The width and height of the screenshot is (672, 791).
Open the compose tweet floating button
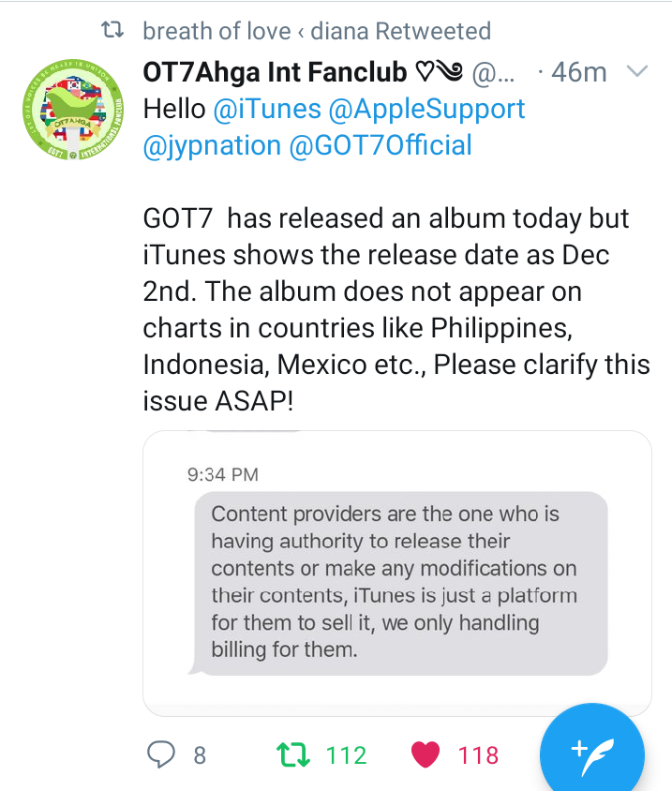[591, 754]
